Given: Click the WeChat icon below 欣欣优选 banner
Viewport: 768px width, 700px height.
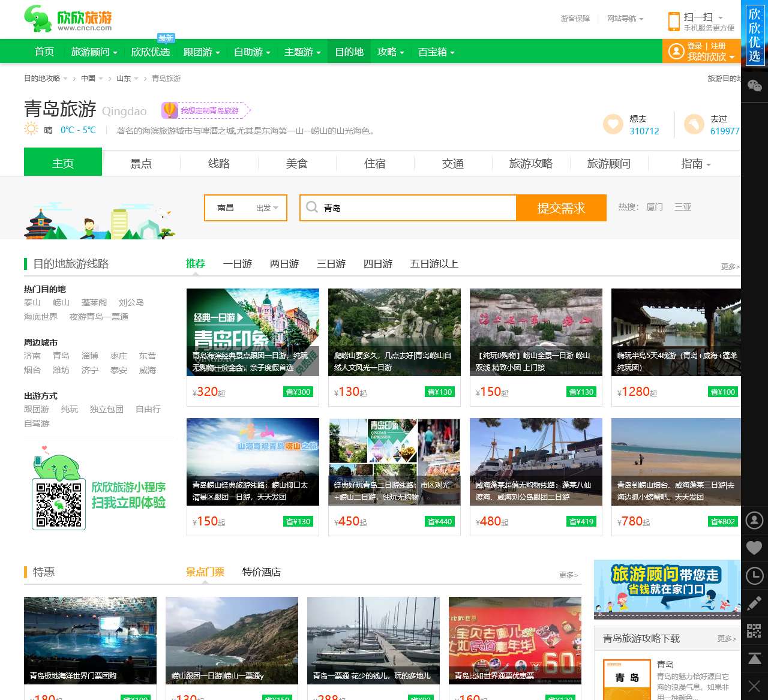Looking at the screenshot, I should click(x=755, y=86).
